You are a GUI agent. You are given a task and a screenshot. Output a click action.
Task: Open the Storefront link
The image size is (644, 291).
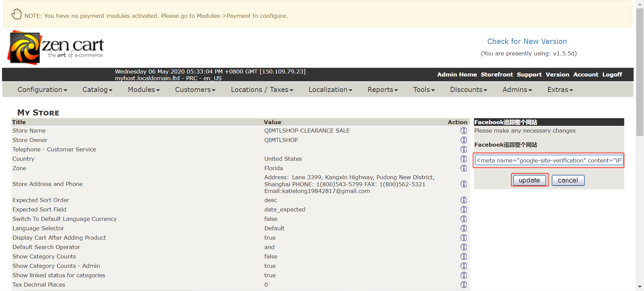(497, 75)
